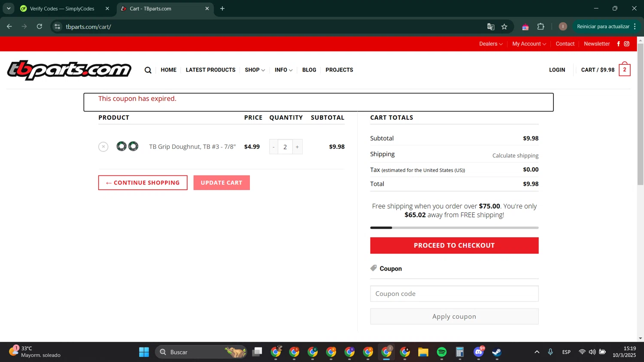Reload the page with refresh icon

point(39,27)
